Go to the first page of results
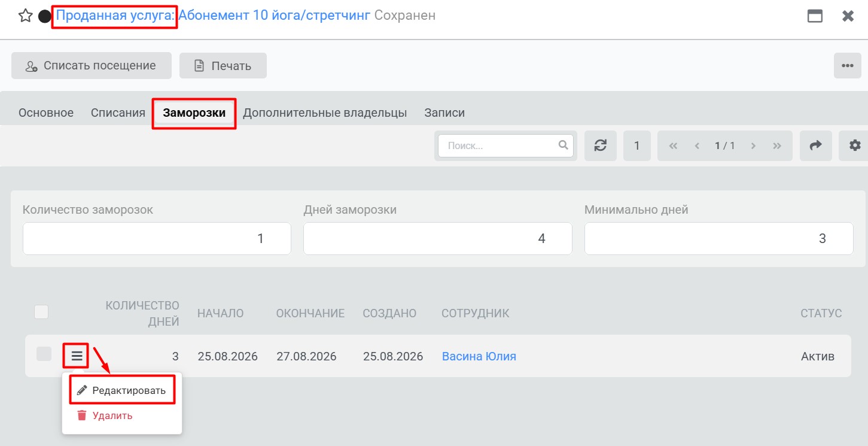 click(x=673, y=145)
